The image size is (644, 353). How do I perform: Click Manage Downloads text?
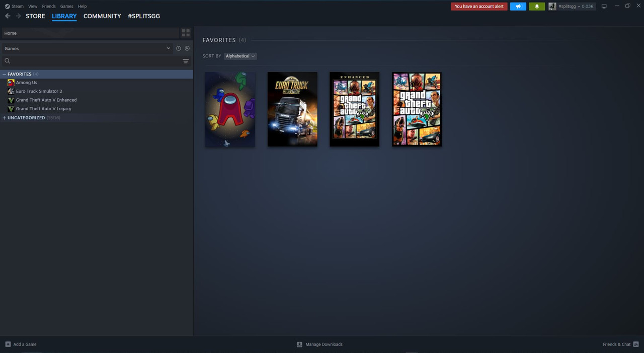324,344
